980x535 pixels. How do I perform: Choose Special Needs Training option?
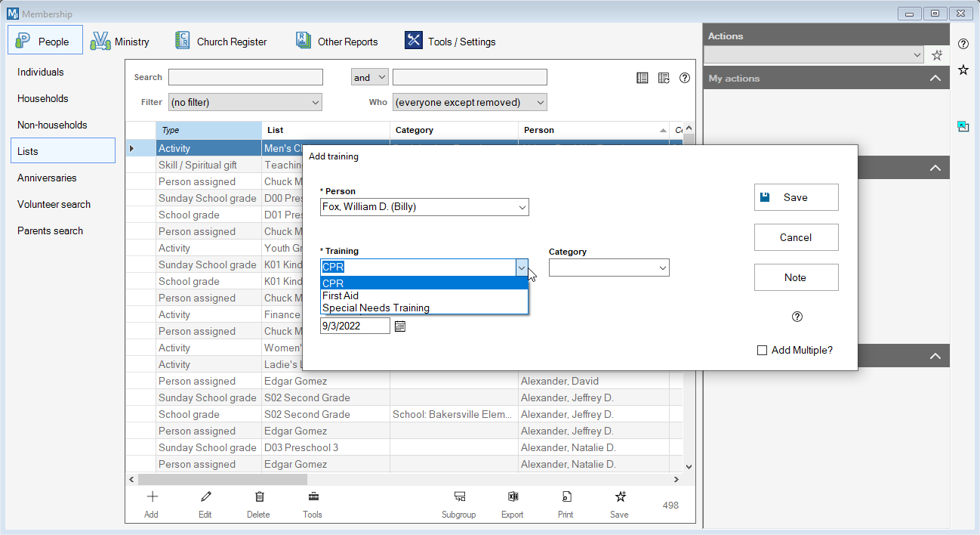376,308
